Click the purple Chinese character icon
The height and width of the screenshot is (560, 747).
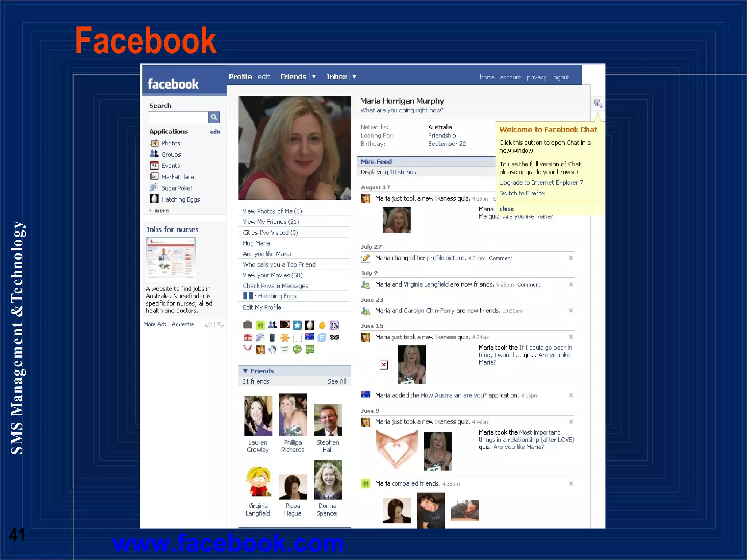334,324
